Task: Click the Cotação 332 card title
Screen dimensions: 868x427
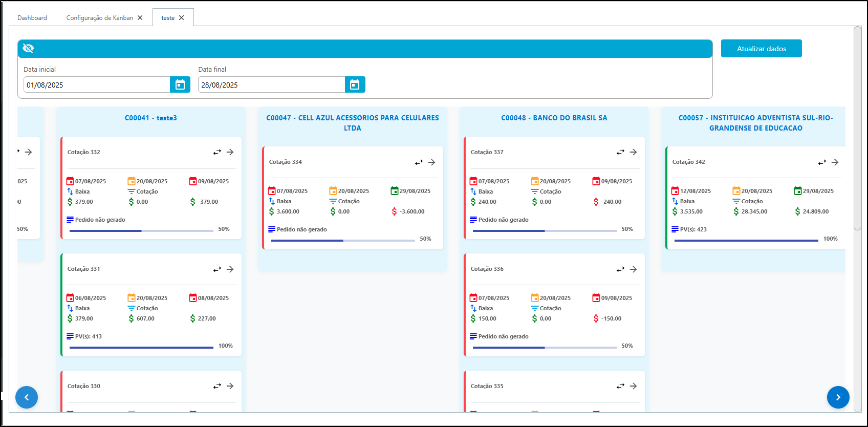Action: (84, 152)
